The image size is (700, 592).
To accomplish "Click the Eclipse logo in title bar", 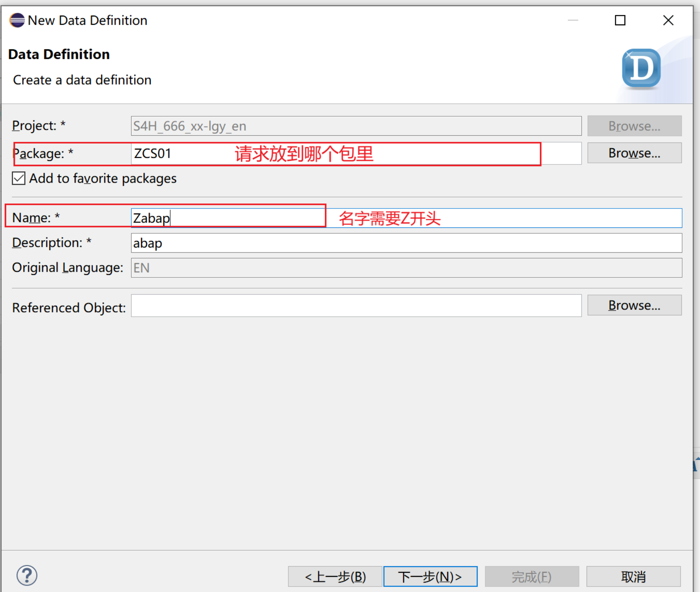I will point(17,20).
